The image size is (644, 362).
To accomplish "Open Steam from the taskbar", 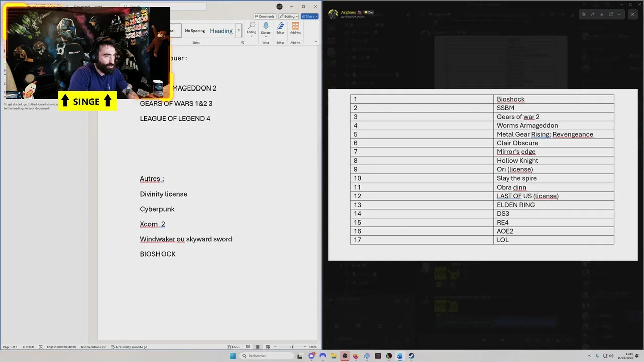I will coord(411,356).
